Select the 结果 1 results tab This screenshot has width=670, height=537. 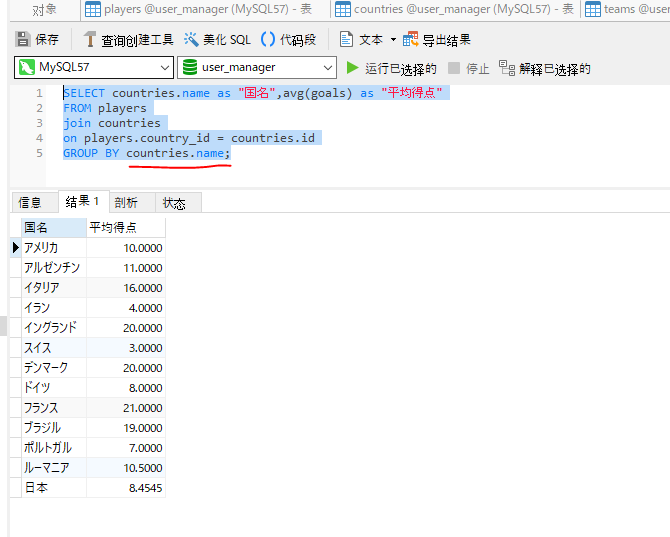click(83, 202)
